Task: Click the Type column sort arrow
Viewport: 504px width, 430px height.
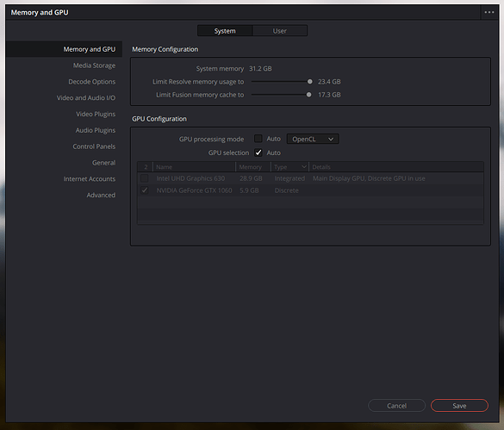Action: tap(304, 166)
